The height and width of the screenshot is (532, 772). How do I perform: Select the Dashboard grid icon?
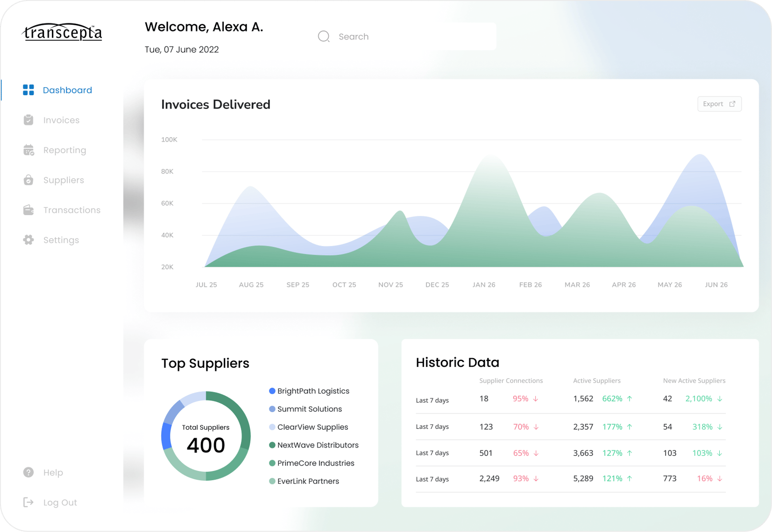pos(28,90)
